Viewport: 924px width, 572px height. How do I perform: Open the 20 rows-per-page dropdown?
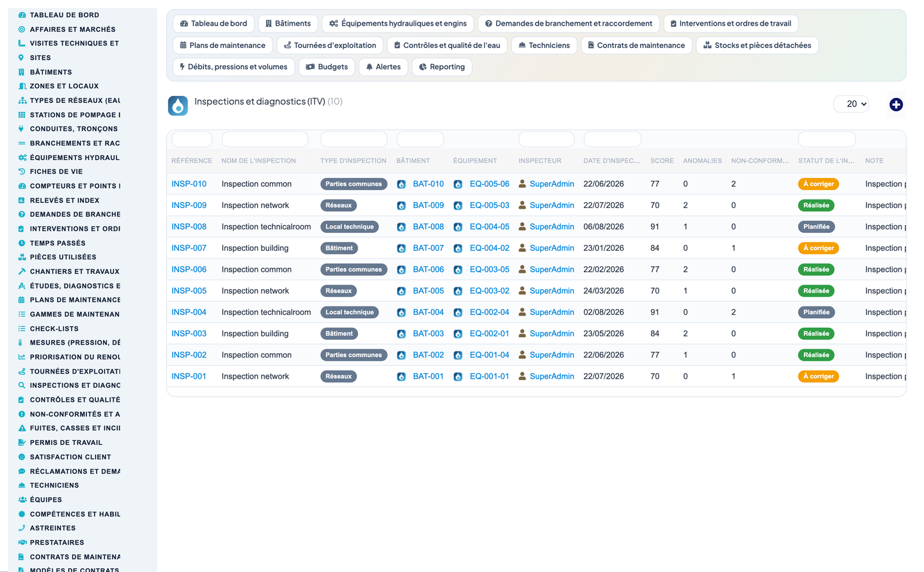(x=851, y=104)
